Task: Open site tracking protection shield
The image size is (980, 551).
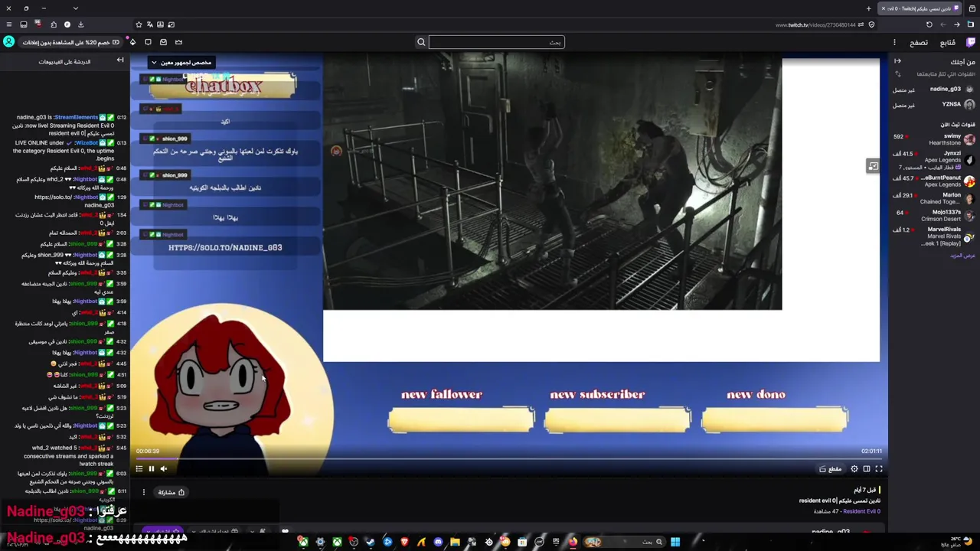Action: click(x=872, y=24)
